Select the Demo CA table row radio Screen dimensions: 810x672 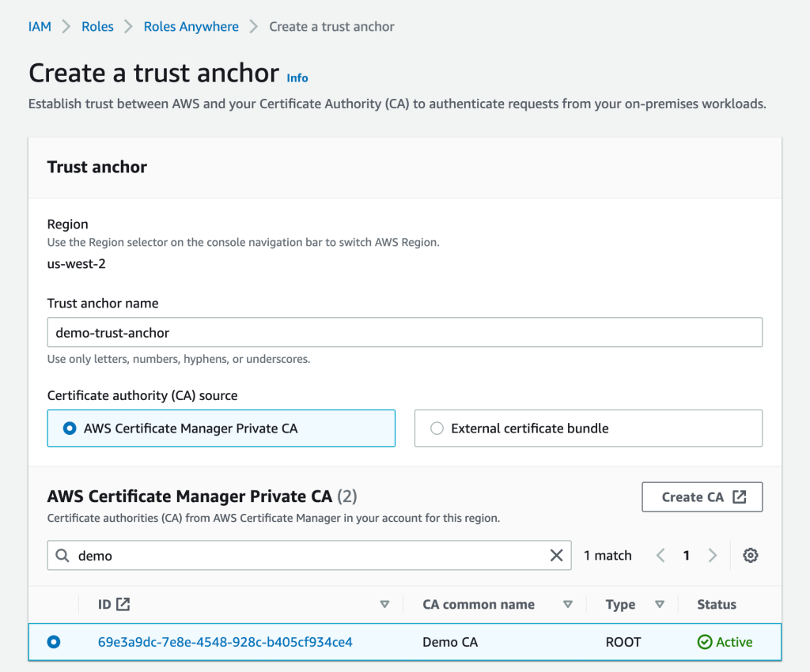(53, 642)
